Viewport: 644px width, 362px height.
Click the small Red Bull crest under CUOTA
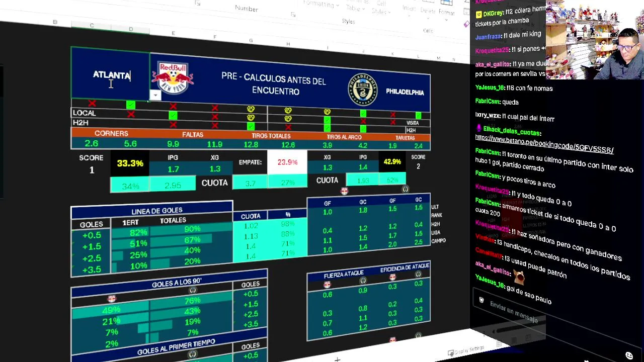[x=344, y=191]
